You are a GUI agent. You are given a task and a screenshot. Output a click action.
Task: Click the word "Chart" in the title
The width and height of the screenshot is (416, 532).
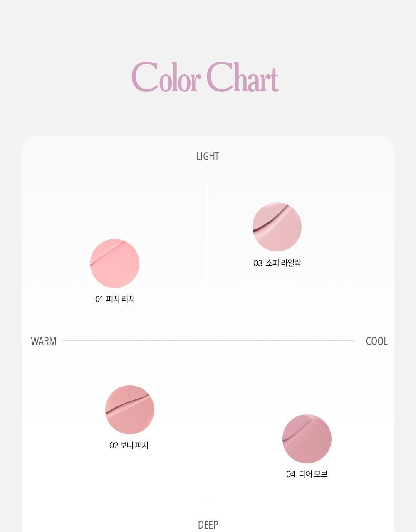[242, 78]
